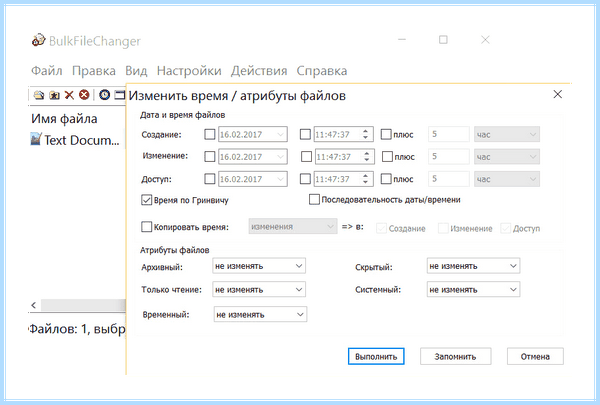The image size is (600, 405).
Task: Click the red circle clear all files icon
Action: point(84,95)
